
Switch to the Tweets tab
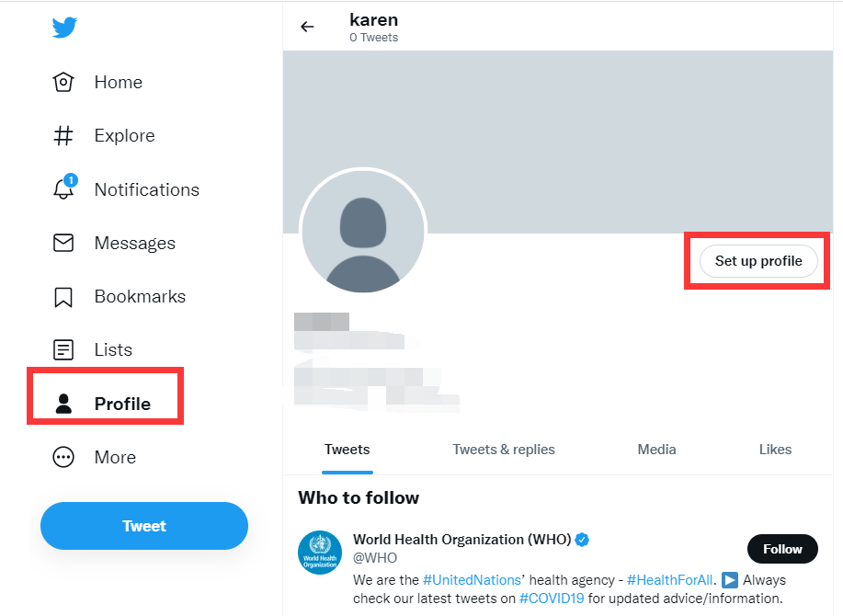[347, 450]
